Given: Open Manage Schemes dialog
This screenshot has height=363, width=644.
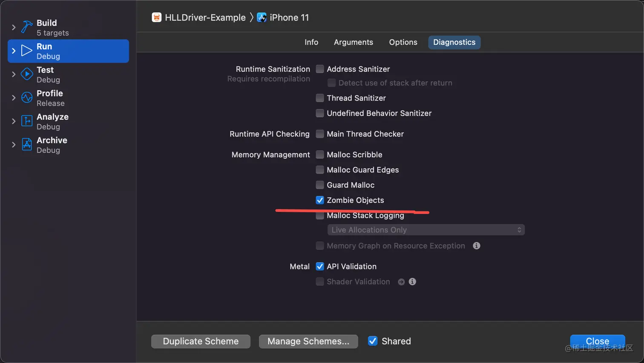Looking at the screenshot, I should pos(309,341).
